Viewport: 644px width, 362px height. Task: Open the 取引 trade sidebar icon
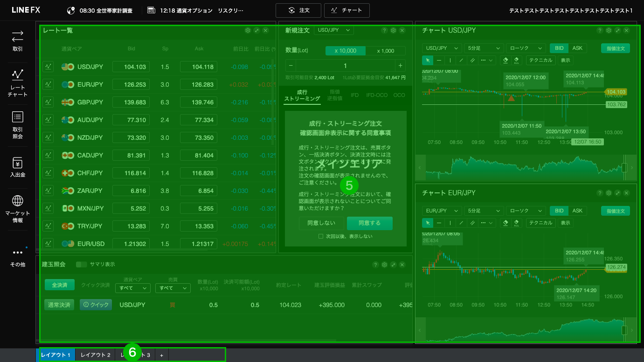click(x=18, y=40)
